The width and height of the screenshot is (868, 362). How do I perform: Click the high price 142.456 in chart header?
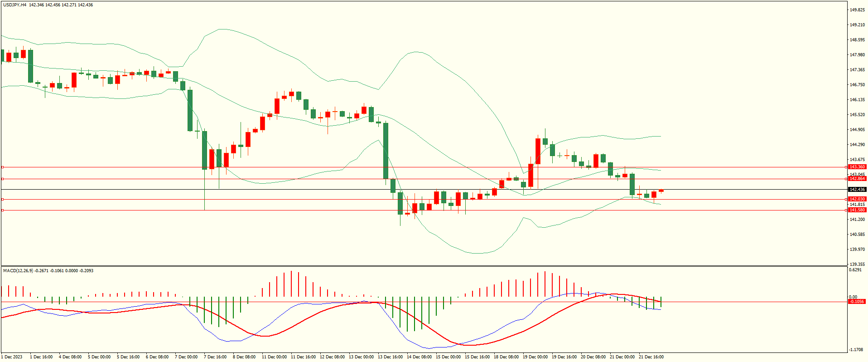click(x=53, y=5)
